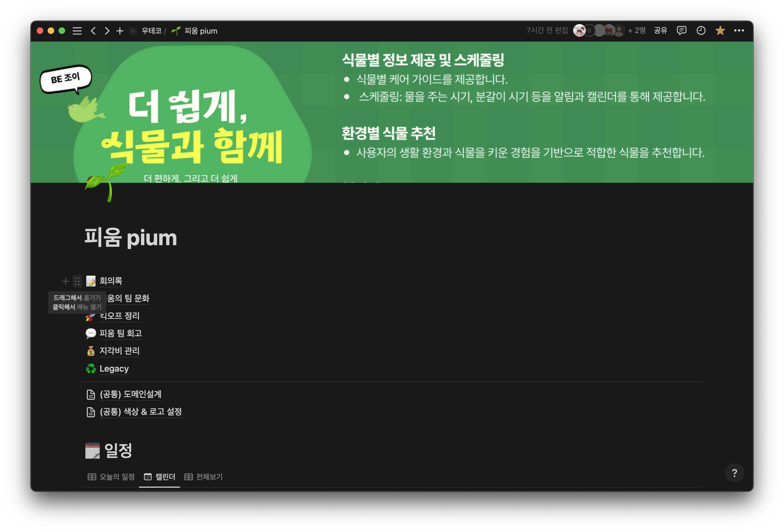
Task: Open the sidebar hamburger menu
Action: pos(77,31)
